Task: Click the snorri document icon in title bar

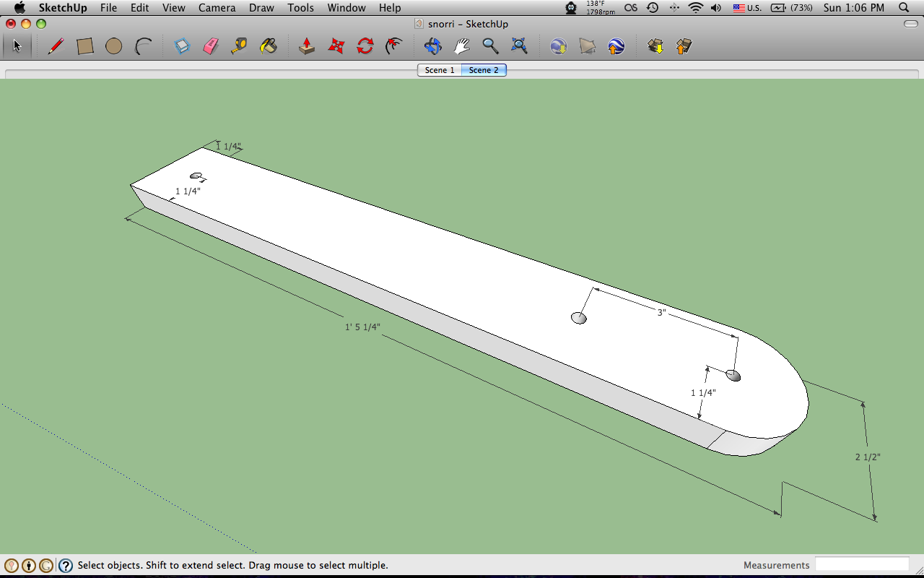Action: (x=419, y=24)
